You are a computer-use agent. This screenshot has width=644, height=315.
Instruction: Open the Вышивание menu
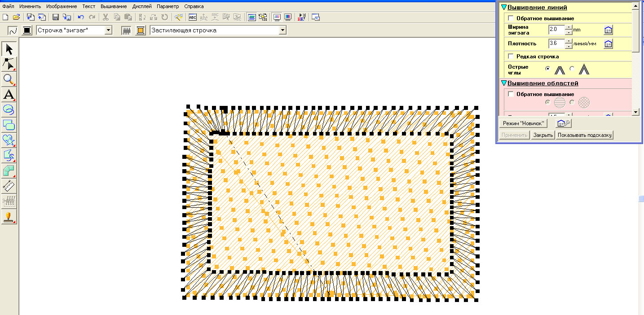tap(114, 6)
